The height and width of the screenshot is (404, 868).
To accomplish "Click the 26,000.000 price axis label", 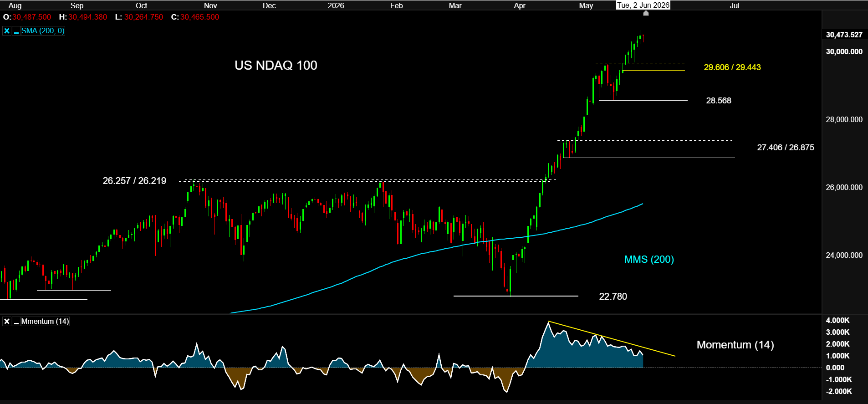I will click(844, 187).
